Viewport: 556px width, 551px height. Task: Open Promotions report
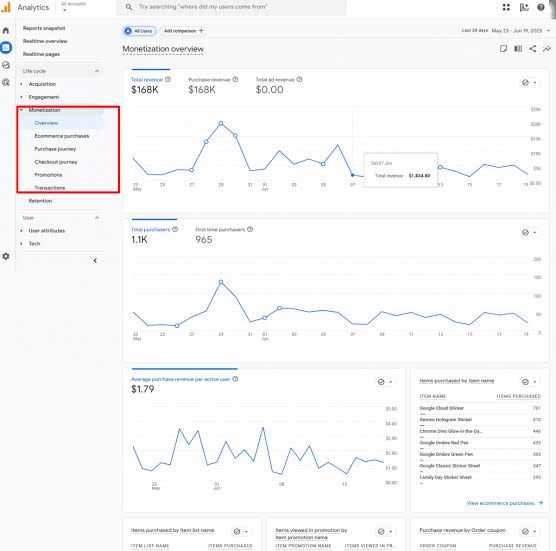point(48,175)
